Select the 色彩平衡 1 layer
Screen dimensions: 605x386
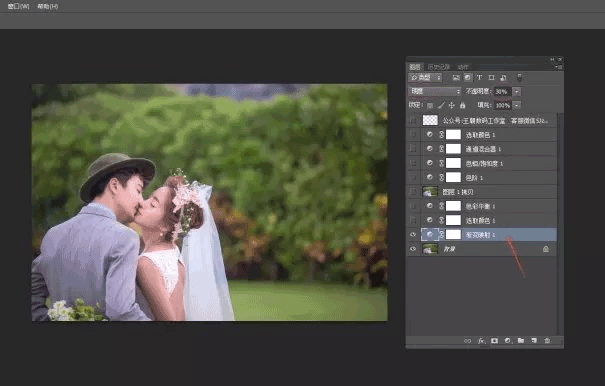point(482,206)
